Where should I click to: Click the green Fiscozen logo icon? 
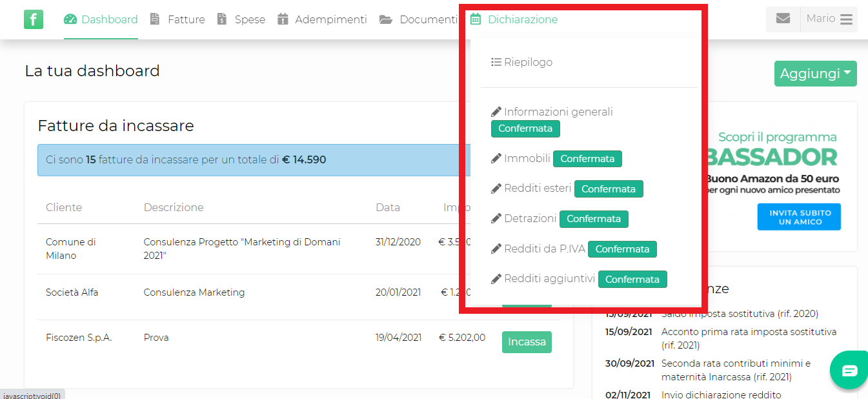pos(34,19)
